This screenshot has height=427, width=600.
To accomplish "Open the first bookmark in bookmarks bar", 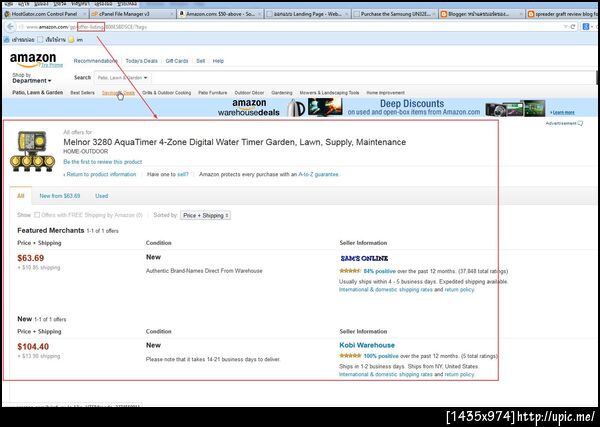I will 19,39.
